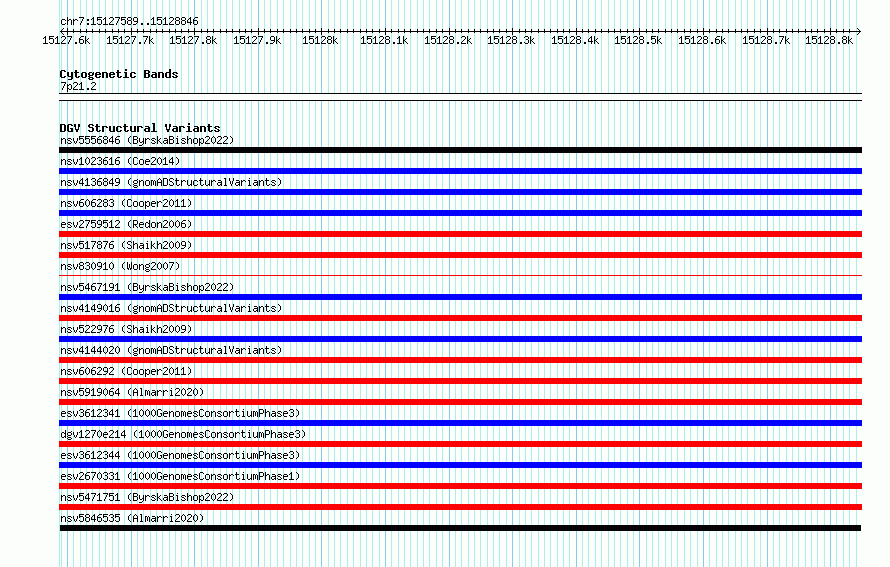Open dgv1270e214 (1000GenomesConsortiumPhase3) label
The height and width of the screenshot is (567, 890).
(x=183, y=434)
